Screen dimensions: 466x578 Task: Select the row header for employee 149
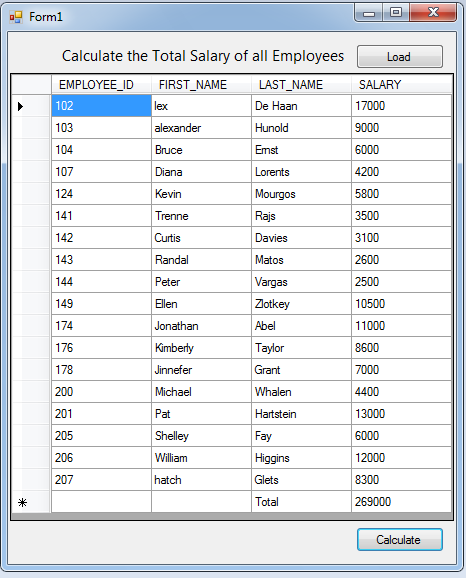pyautogui.click(x=31, y=304)
